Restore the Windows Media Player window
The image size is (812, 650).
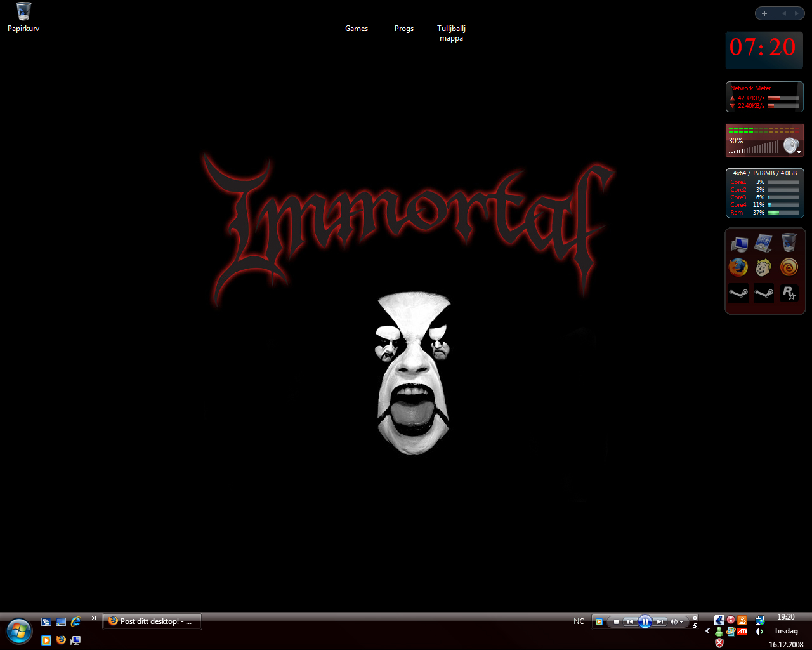pos(695,626)
